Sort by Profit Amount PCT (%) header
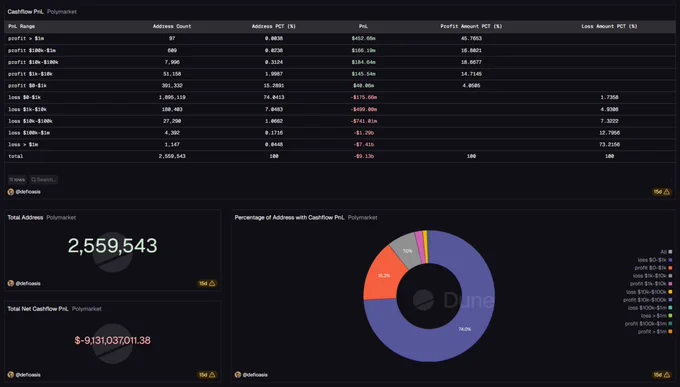680x387 pixels. [x=471, y=26]
